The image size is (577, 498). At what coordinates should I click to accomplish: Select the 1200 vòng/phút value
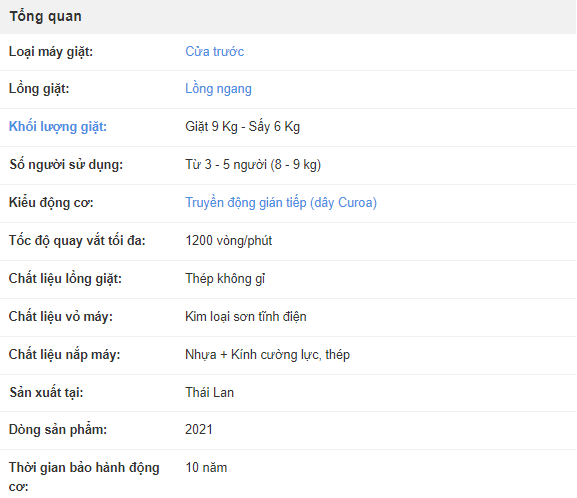pos(229,241)
